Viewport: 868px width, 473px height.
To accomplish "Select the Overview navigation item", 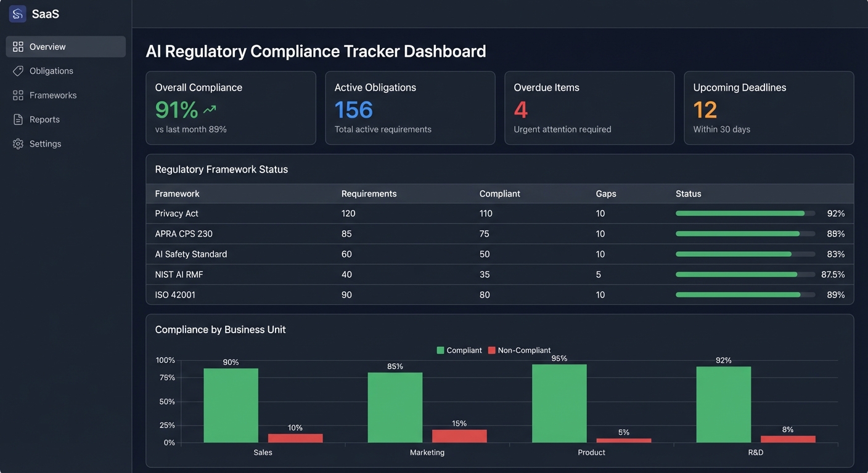I will [47, 46].
